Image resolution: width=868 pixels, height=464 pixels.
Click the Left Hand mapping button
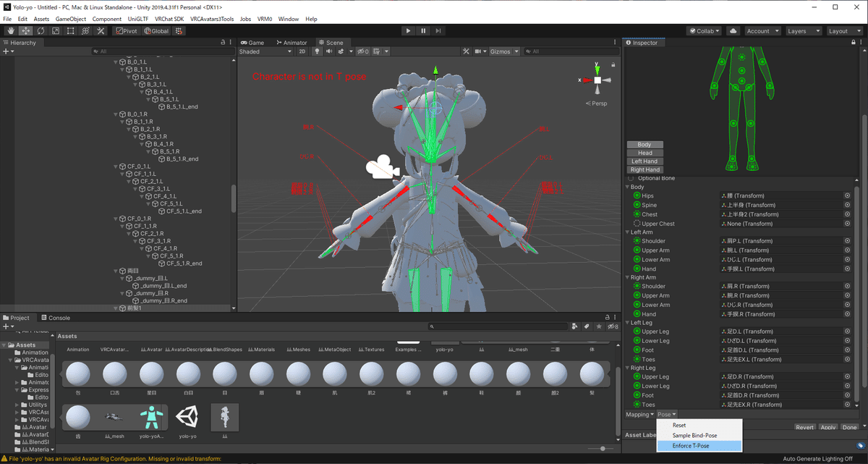tap(644, 161)
